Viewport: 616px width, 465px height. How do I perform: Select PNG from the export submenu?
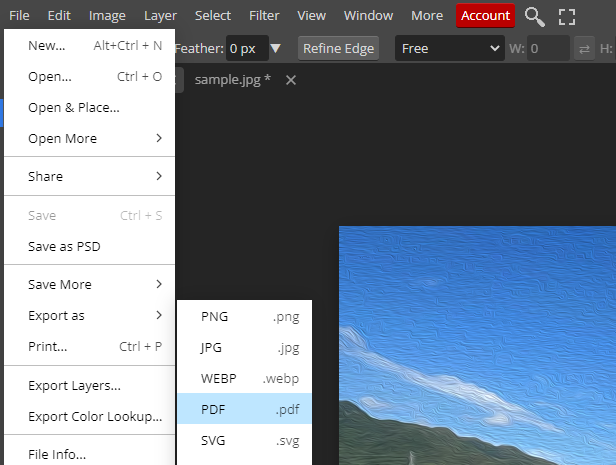tap(244, 316)
